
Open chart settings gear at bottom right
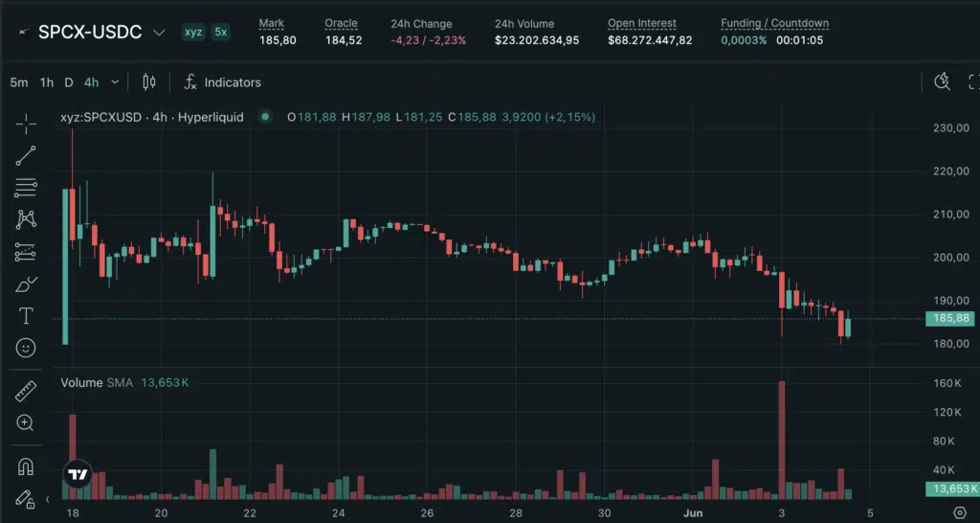961,513
